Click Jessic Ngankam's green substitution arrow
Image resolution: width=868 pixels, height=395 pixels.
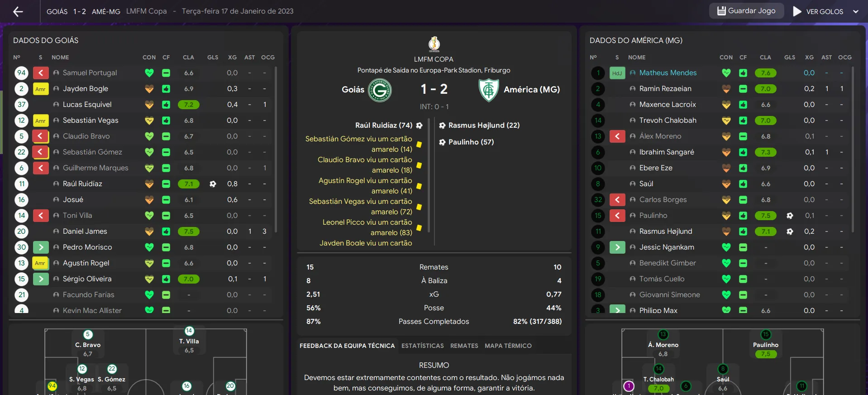617,247
